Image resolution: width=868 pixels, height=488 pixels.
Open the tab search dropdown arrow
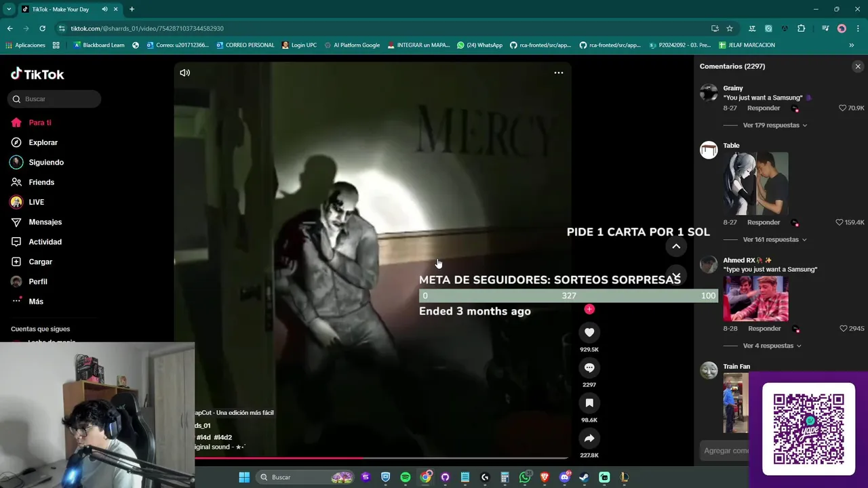pyautogui.click(x=9, y=9)
